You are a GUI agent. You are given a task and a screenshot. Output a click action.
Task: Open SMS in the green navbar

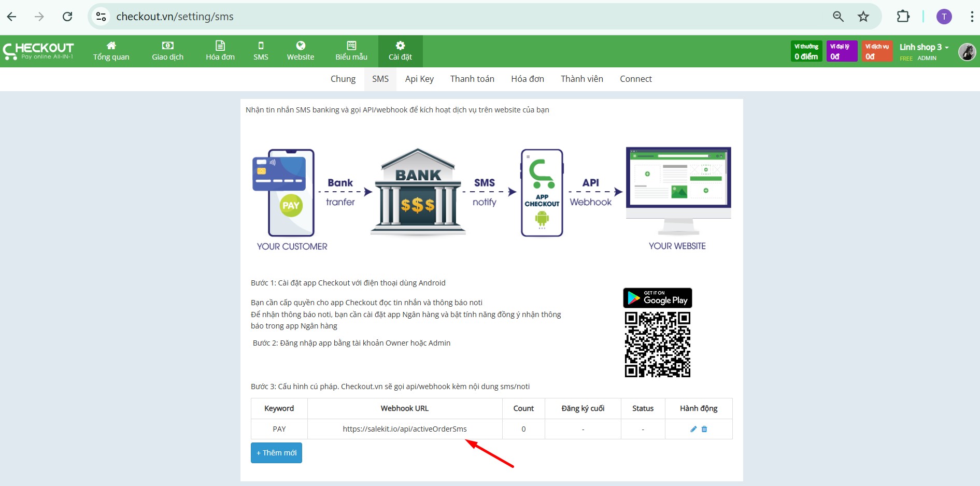(261, 51)
